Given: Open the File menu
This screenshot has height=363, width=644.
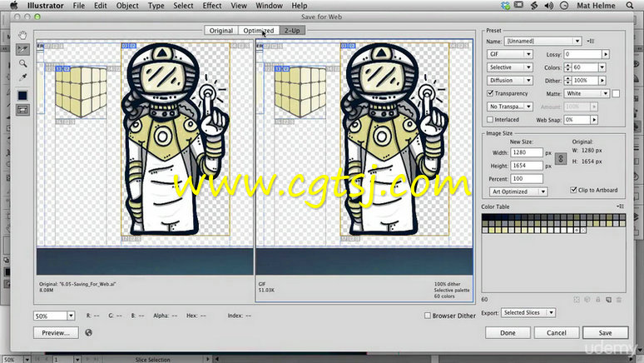Looking at the screenshot, I should click(x=78, y=5).
